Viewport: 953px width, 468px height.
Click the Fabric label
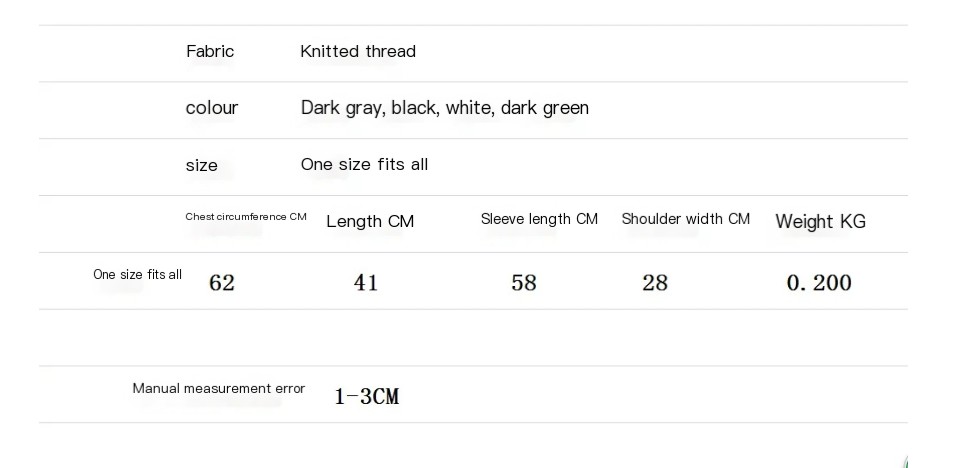click(210, 51)
